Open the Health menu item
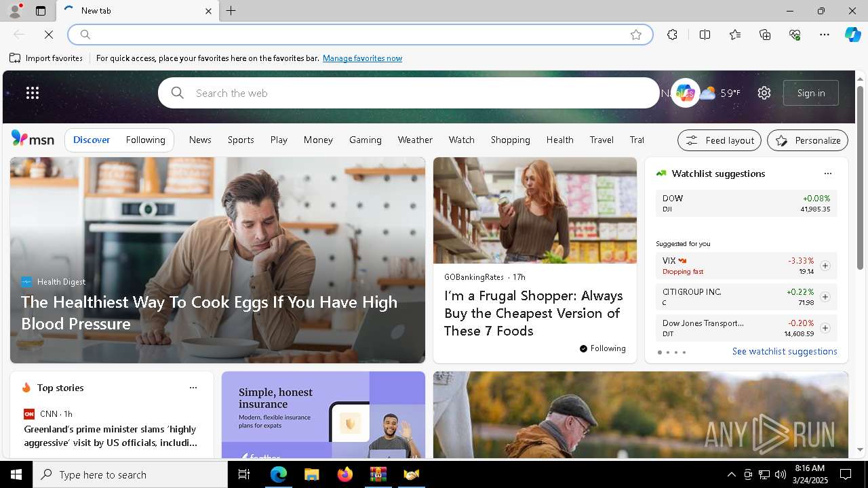 pos(559,140)
